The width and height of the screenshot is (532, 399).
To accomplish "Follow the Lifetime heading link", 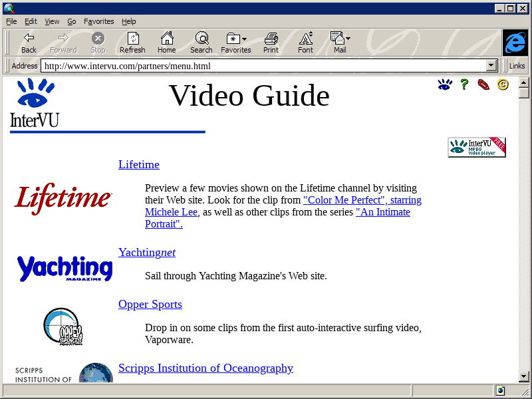I will coord(139,164).
